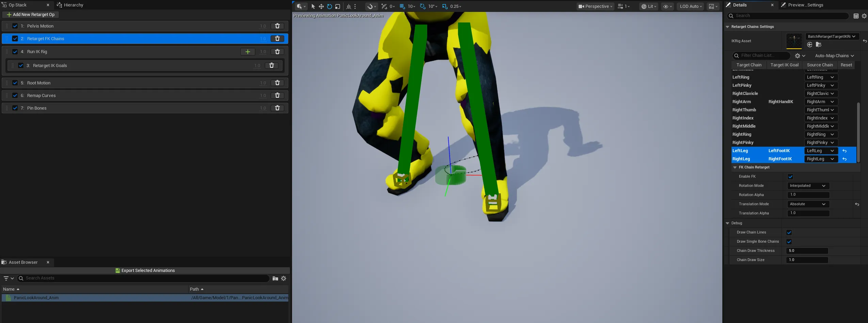Toggle the world/local coordinate space icon
Image resolution: width=868 pixels, height=323 pixels.
point(349,6)
